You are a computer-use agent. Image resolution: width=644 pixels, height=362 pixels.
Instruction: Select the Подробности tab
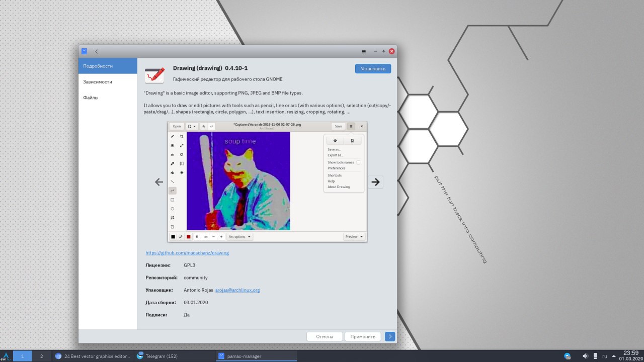(108, 66)
